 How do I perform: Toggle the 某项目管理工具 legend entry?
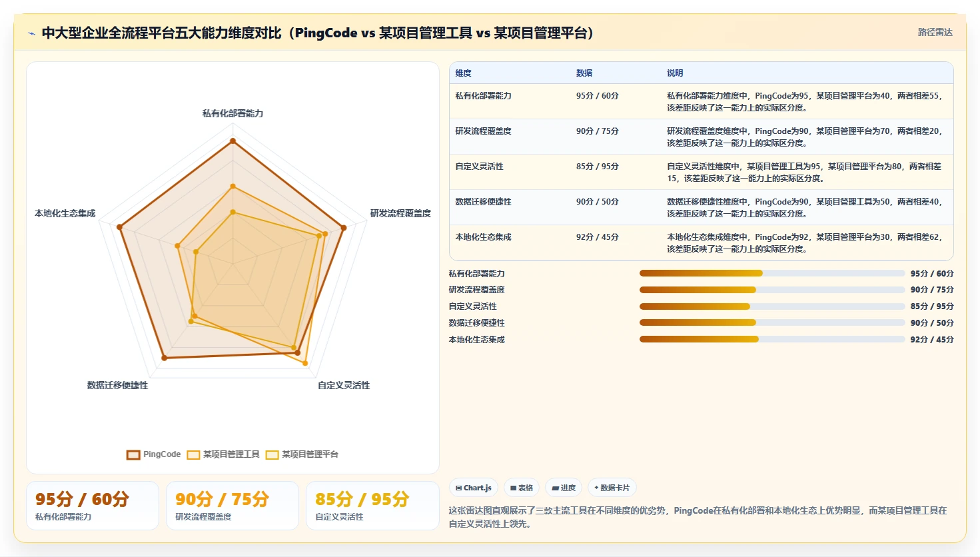click(x=223, y=454)
